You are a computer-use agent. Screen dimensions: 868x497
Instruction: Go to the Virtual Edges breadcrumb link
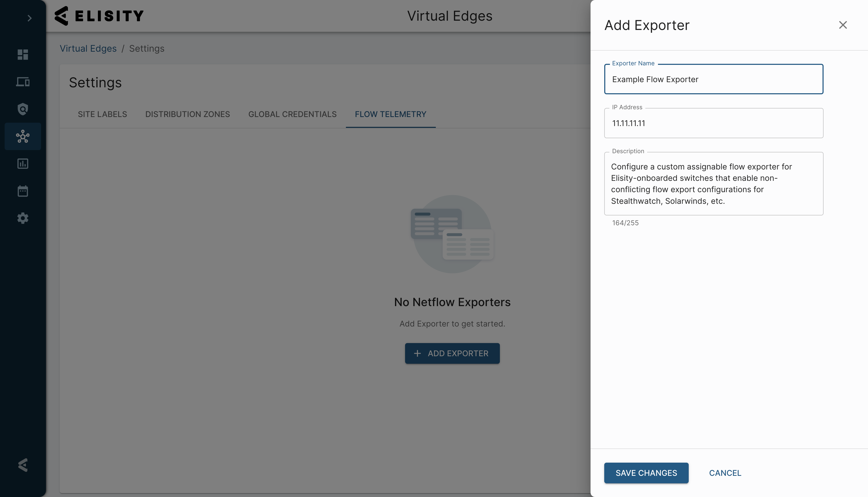click(88, 49)
